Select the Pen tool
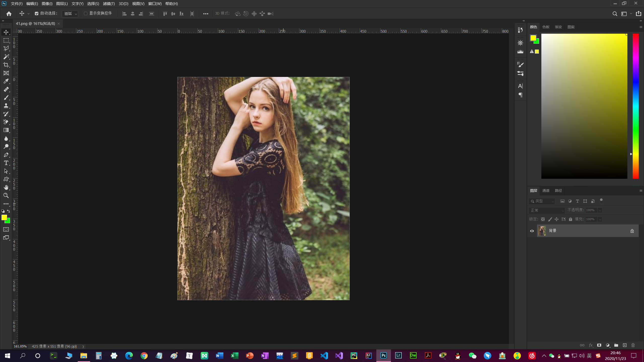644x362 pixels. point(6,155)
